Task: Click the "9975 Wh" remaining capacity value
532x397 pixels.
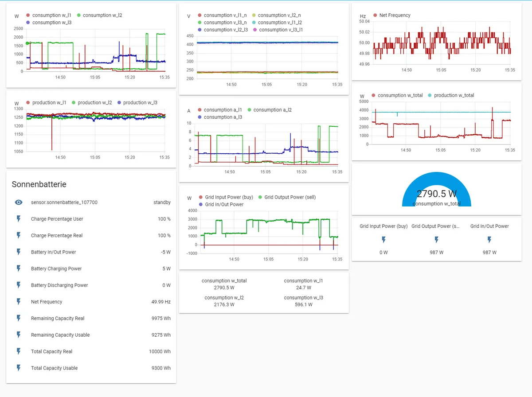Action: [x=161, y=318]
